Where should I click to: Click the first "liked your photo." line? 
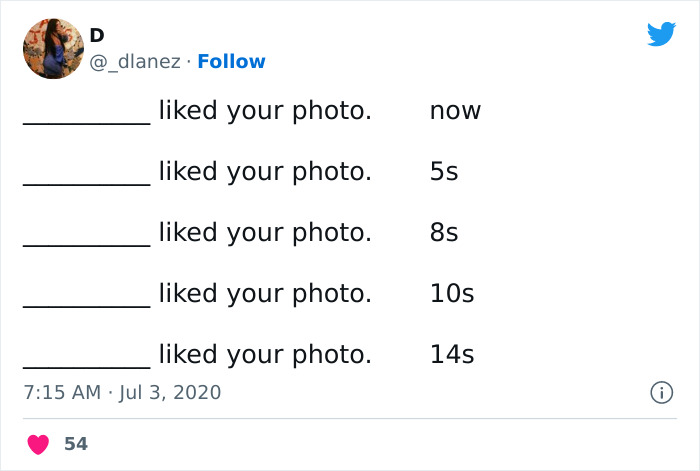[264, 111]
